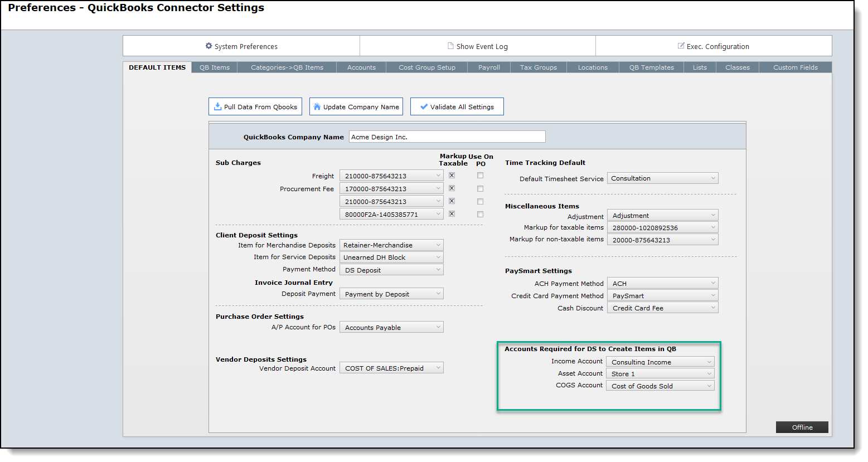Screen dimensions: 868x462
Task: Select the DEFAULT ITEMS tab
Action: (157, 67)
